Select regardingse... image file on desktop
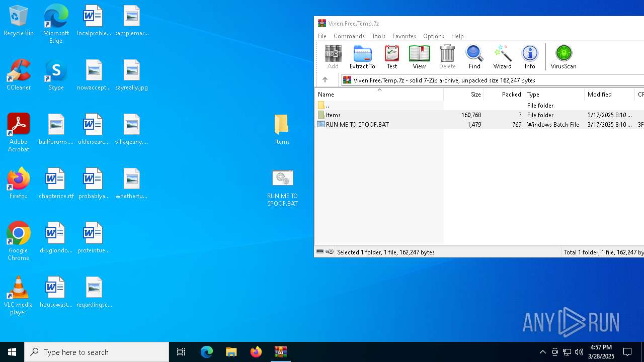 click(x=94, y=293)
